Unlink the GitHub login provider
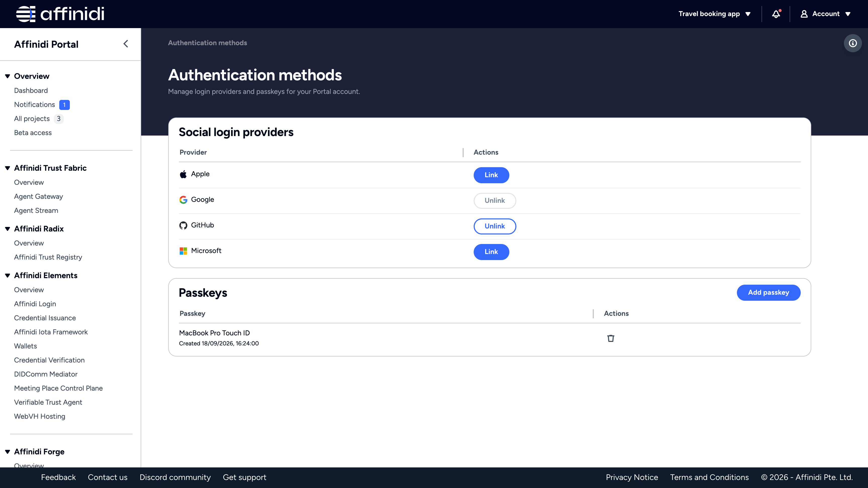868x488 pixels. tap(495, 226)
